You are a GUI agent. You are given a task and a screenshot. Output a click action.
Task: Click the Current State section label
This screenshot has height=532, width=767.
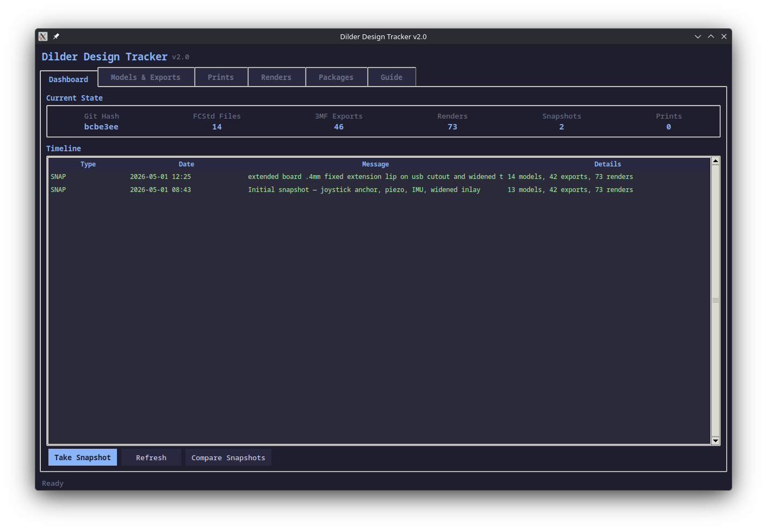pyautogui.click(x=75, y=98)
